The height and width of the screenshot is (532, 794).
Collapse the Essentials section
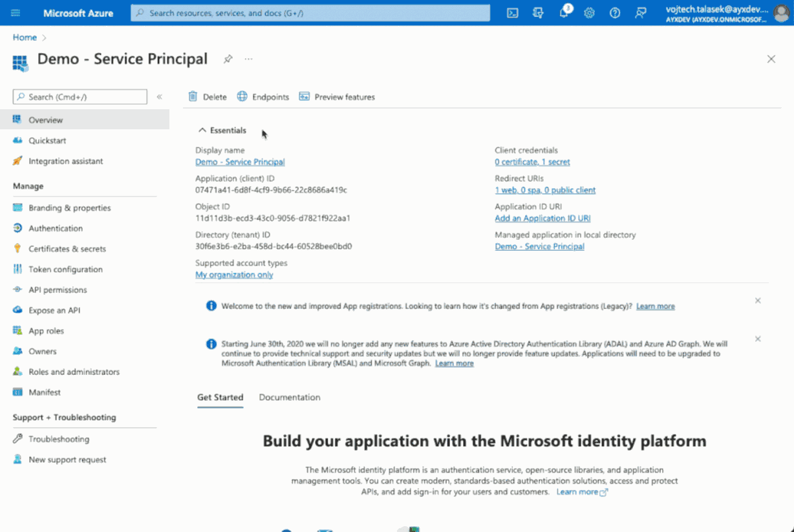[x=222, y=130]
